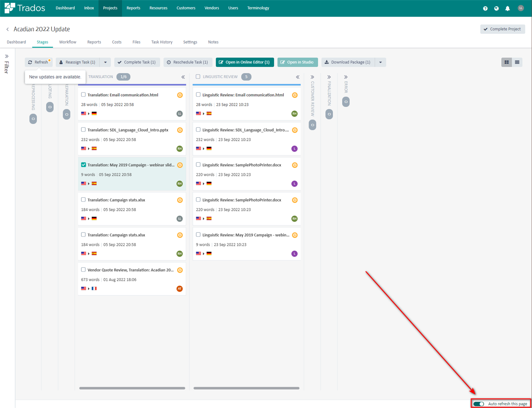Click status icon on Translation: Email communication.html
The width and height of the screenshot is (532, 408).
click(x=180, y=95)
